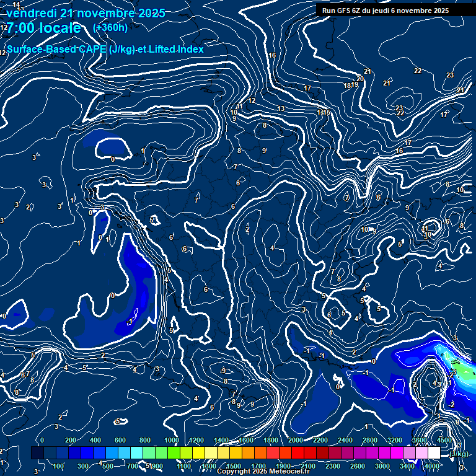
Task: Select the orange swatch between 1600 and 1700
Action: pos(248,453)
